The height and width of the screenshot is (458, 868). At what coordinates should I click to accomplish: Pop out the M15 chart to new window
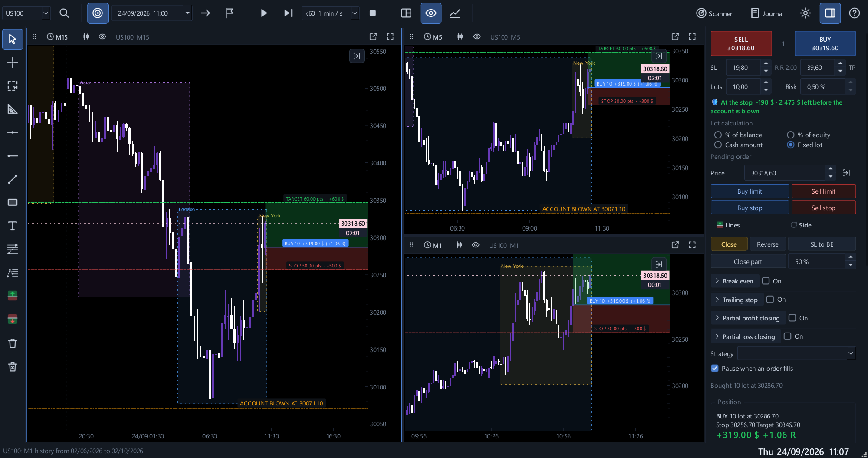373,36
